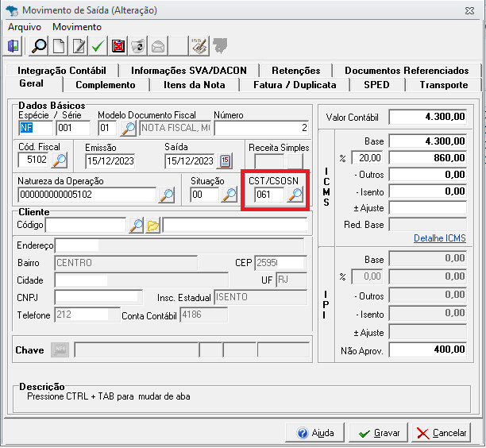Viewport: 486px width, 448px height.
Task: Select the Geral tab
Action: point(31,83)
